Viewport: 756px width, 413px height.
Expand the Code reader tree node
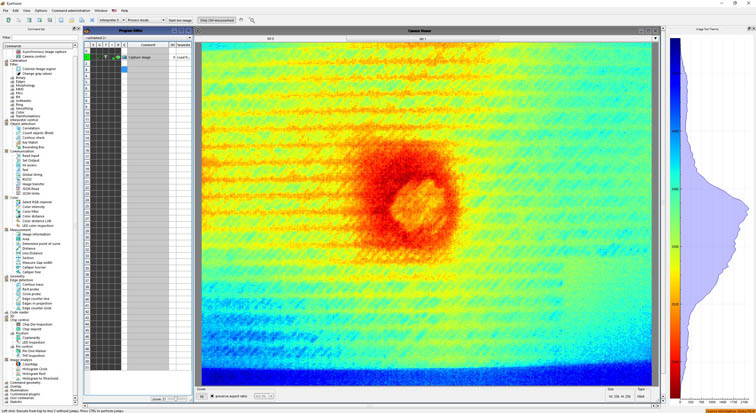point(7,311)
